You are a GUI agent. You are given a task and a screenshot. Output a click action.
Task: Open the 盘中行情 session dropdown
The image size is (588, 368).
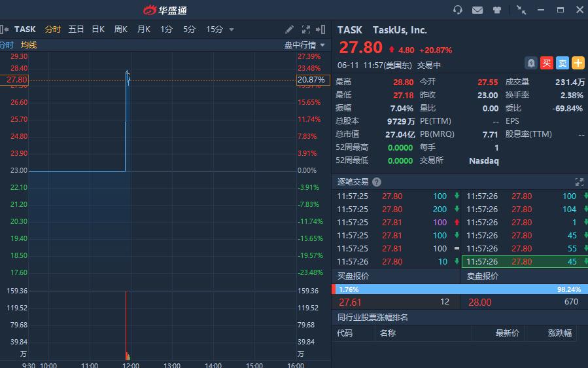305,45
